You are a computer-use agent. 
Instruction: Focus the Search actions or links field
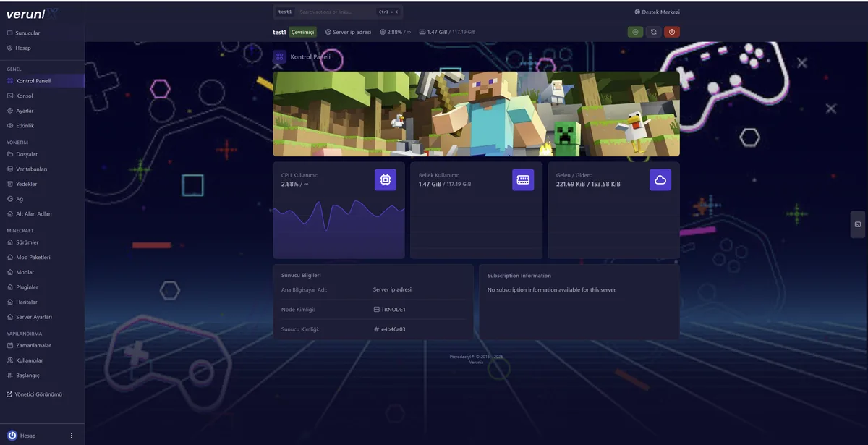[336, 12]
